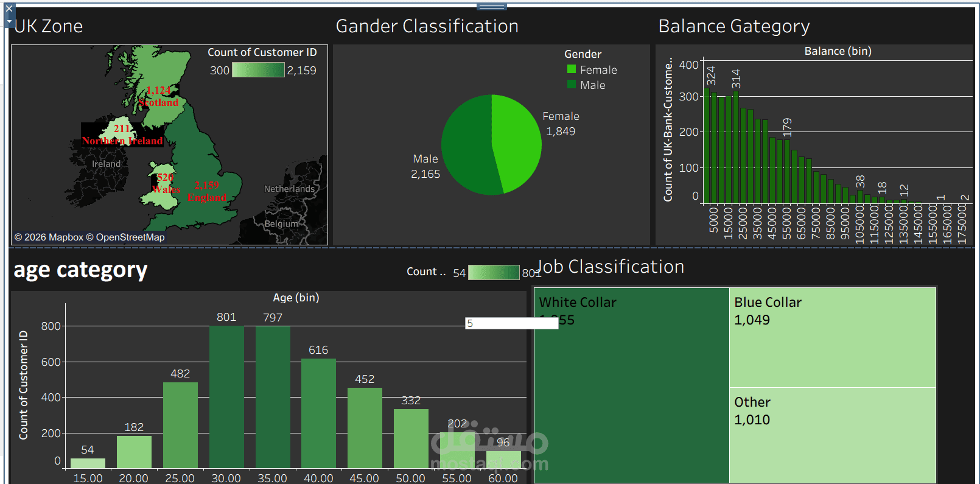Click the Count of Customer ID legend title

[262, 52]
